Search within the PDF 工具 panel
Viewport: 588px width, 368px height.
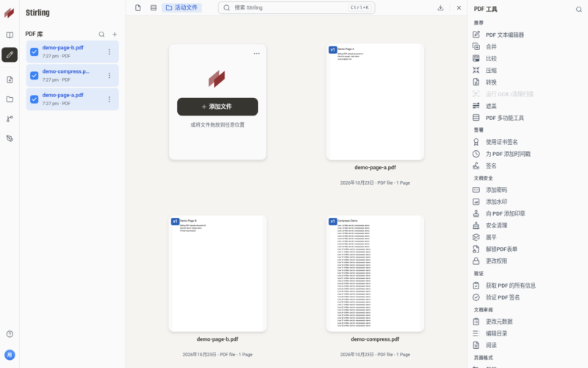[x=578, y=10]
